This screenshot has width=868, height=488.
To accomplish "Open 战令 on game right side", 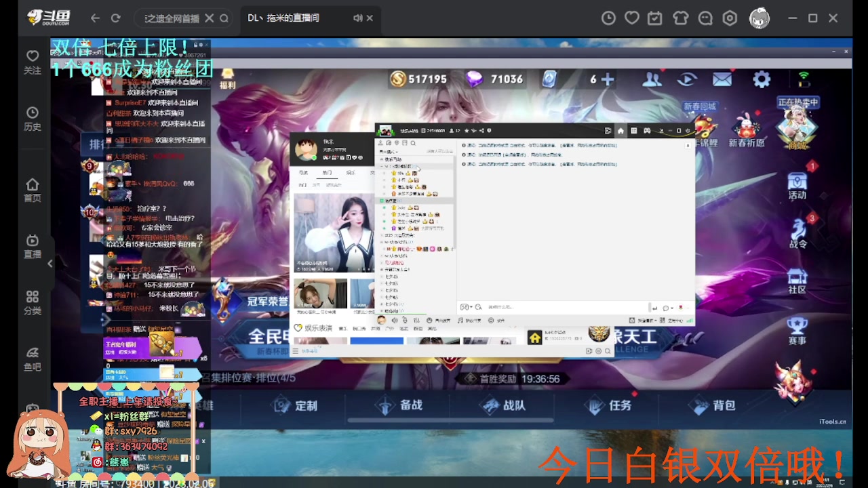I will click(797, 234).
